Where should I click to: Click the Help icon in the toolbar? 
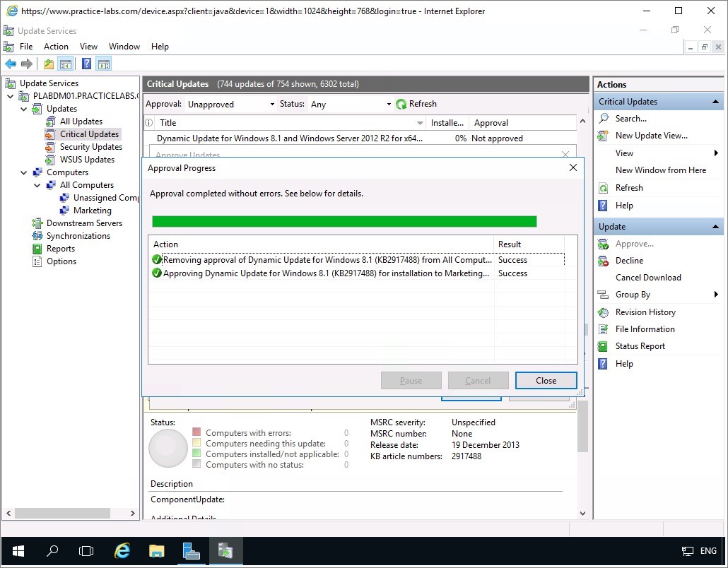[x=86, y=64]
